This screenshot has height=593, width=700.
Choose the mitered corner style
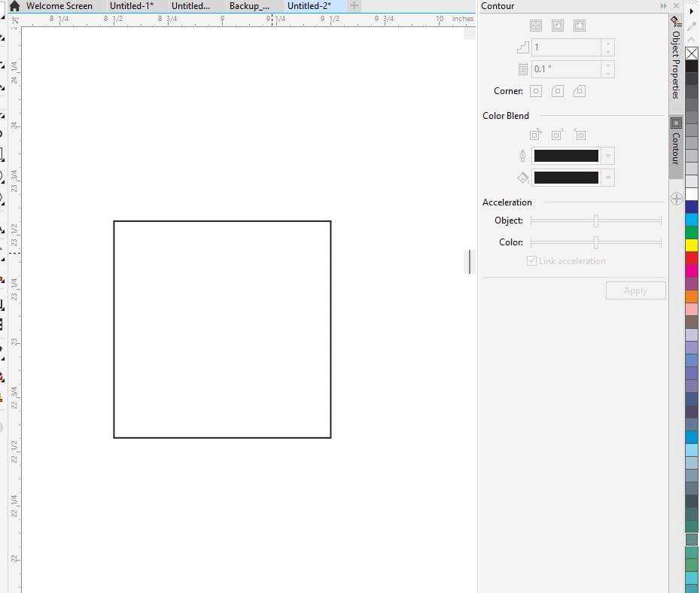[x=535, y=90]
